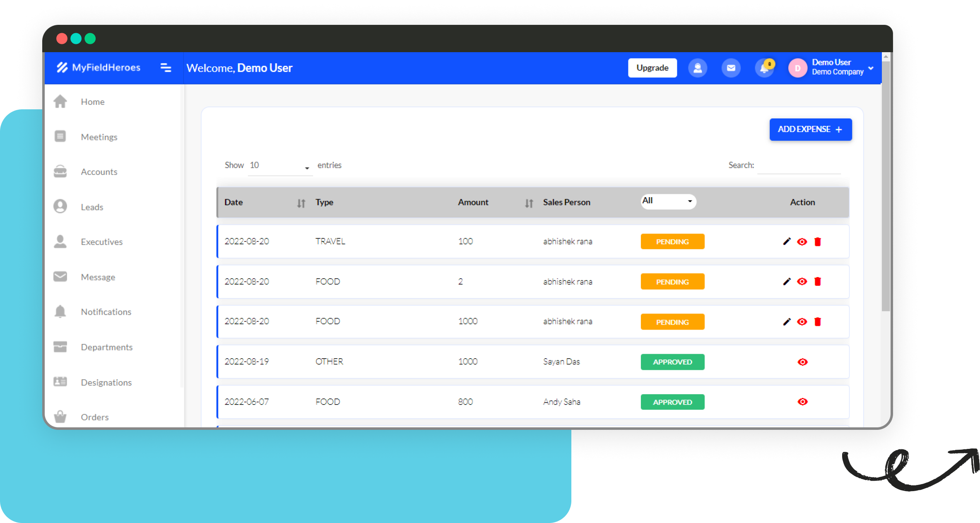Open the Orders menu item
Image resolution: width=980 pixels, height=523 pixels.
coord(94,417)
